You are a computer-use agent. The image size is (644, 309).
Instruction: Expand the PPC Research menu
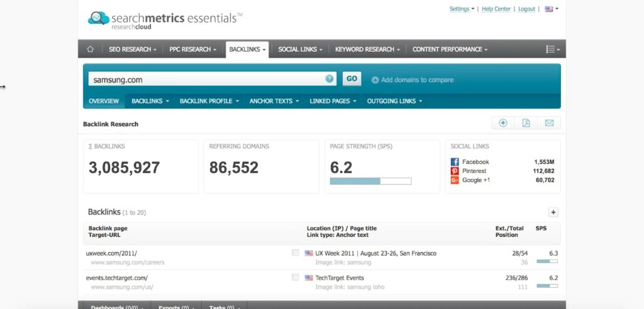(192, 49)
